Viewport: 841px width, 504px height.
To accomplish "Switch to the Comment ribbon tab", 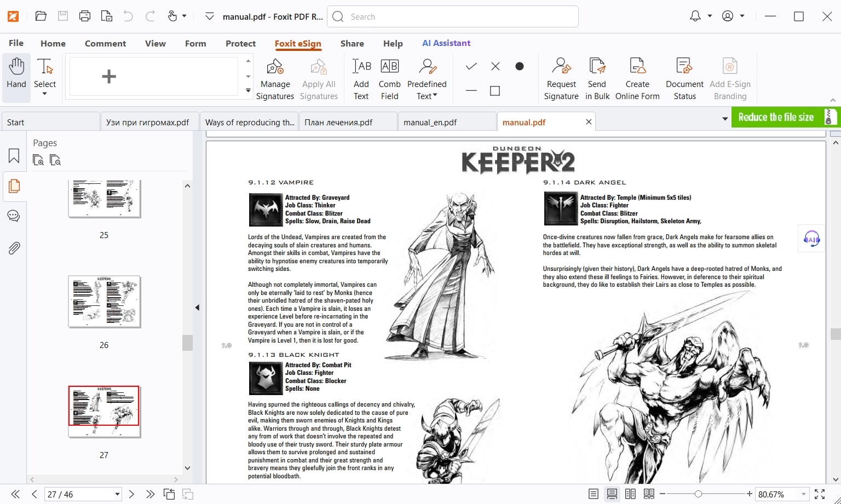I will pos(105,43).
